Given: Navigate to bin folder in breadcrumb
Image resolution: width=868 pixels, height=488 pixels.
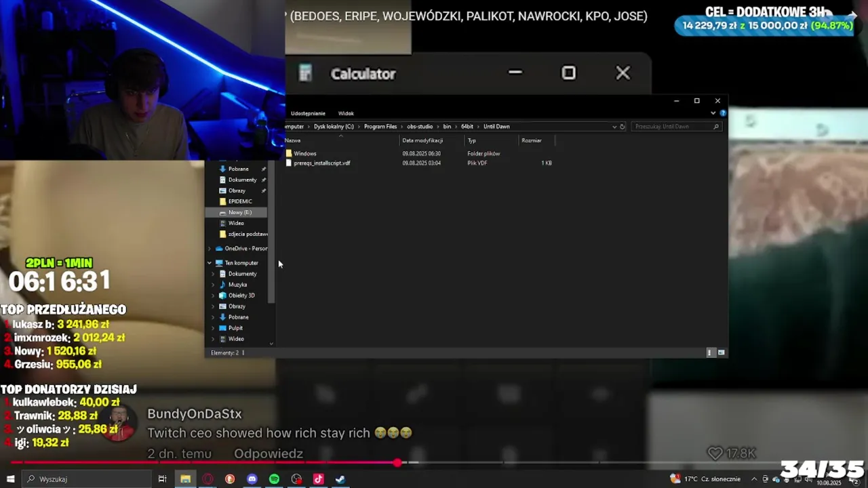Looking at the screenshot, I should [x=447, y=127].
